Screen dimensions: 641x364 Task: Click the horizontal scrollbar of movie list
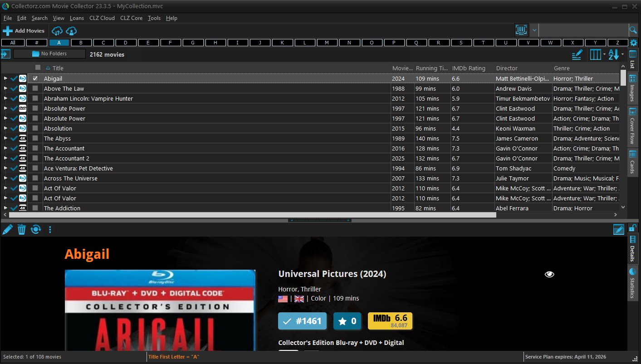[x=253, y=215]
